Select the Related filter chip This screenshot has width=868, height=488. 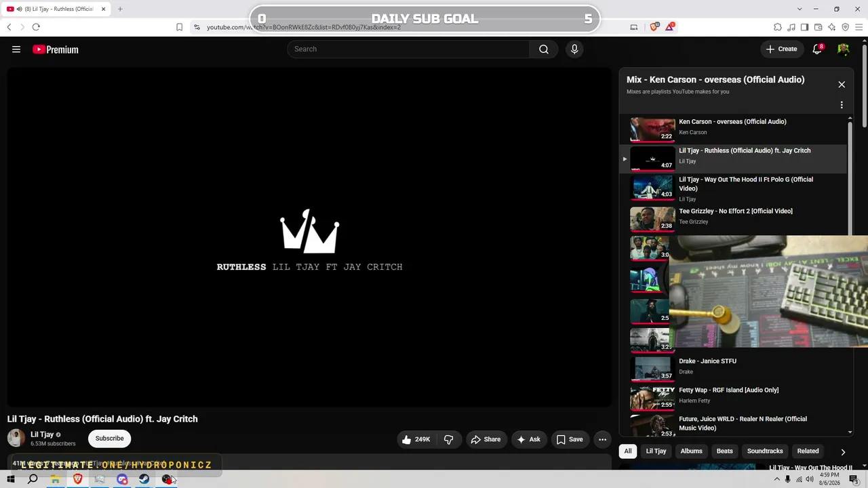tap(808, 451)
